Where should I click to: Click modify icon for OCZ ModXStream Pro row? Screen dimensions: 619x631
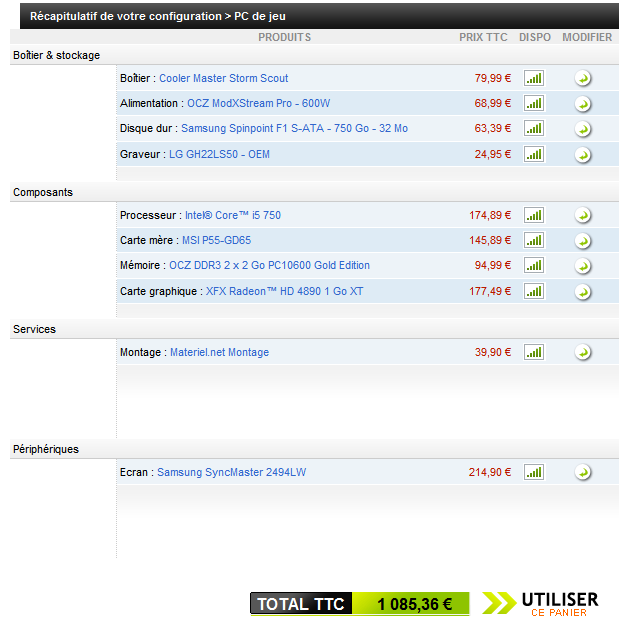582,104
